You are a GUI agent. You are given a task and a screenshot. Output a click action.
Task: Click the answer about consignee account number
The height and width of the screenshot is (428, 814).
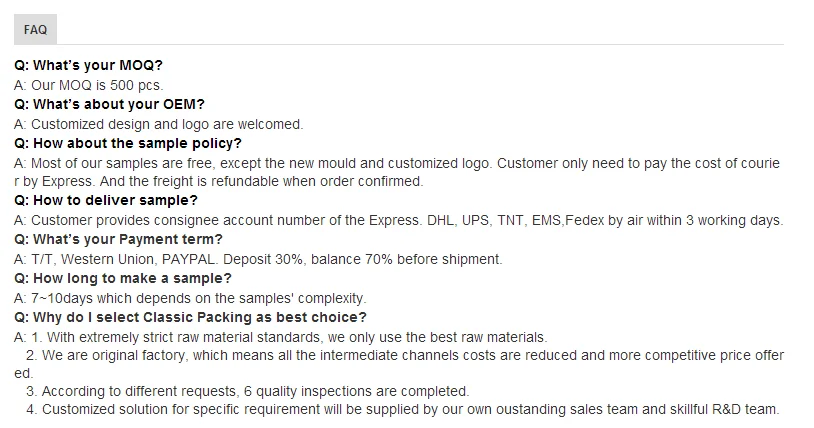coord(398,220)
